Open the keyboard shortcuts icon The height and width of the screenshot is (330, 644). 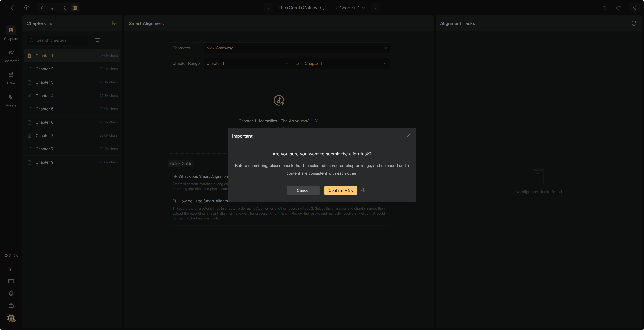[x=11, y=281]
